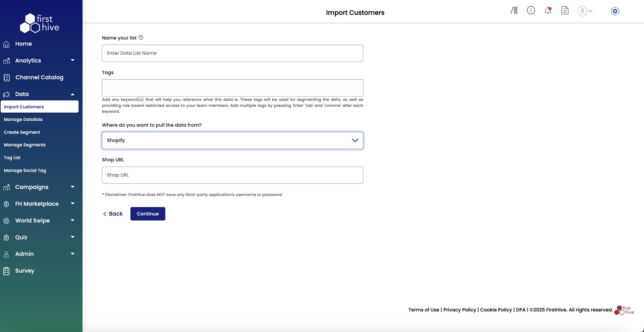
Task: Click the Campaigns chart icon
Action: pyautogui.click(x=6, y=187)
